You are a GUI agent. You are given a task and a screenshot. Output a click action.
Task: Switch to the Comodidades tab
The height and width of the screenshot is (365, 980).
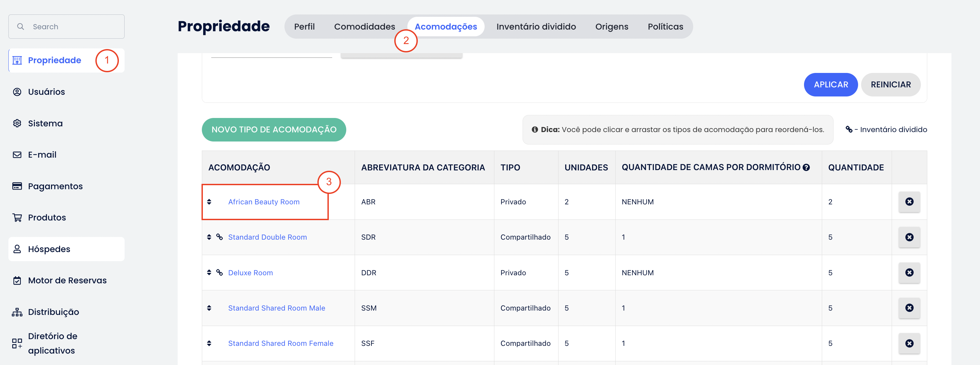click(364, 27)
